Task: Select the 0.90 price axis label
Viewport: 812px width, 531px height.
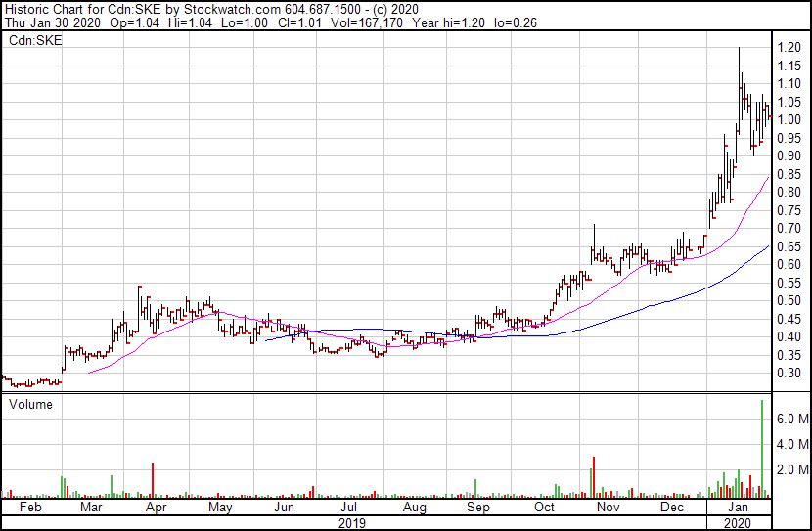Action: click(789, 155)
